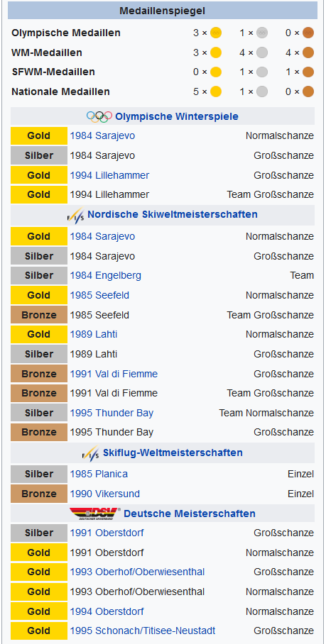
Task: Open the Deutsche Meisterschaften link
Action: tap(190, 513)
